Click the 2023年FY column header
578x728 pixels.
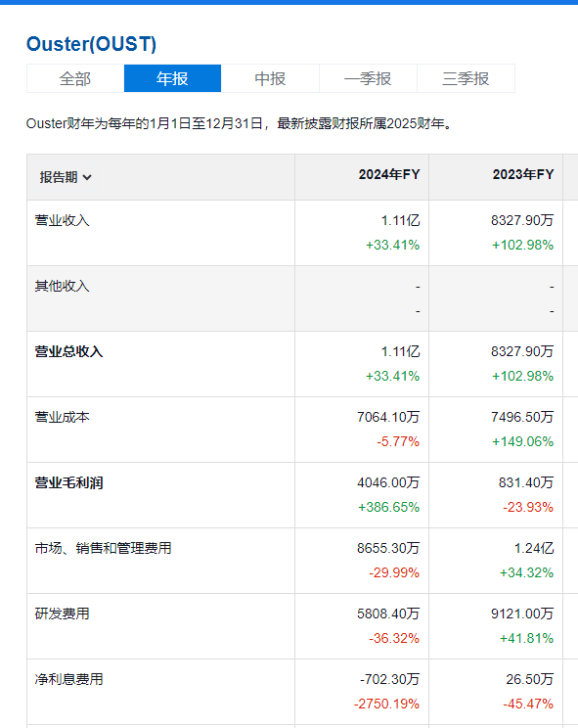pyautogui.click(x=523, y=174)
